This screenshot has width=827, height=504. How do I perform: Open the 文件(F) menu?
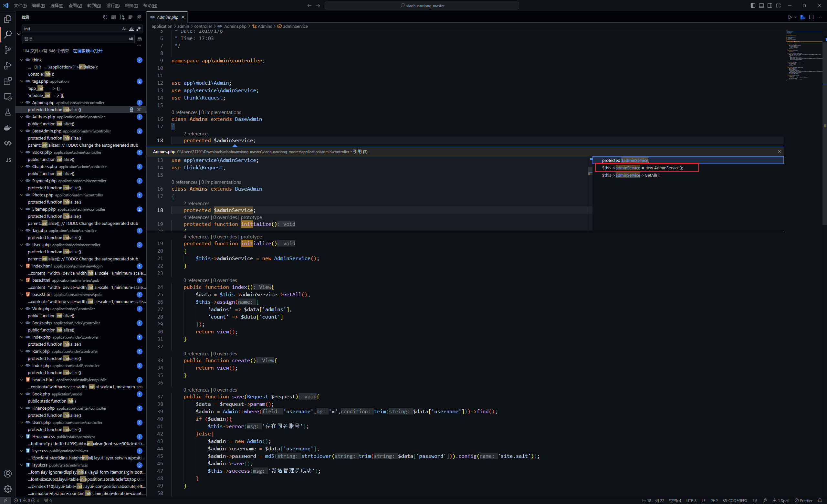click(20, 5)
